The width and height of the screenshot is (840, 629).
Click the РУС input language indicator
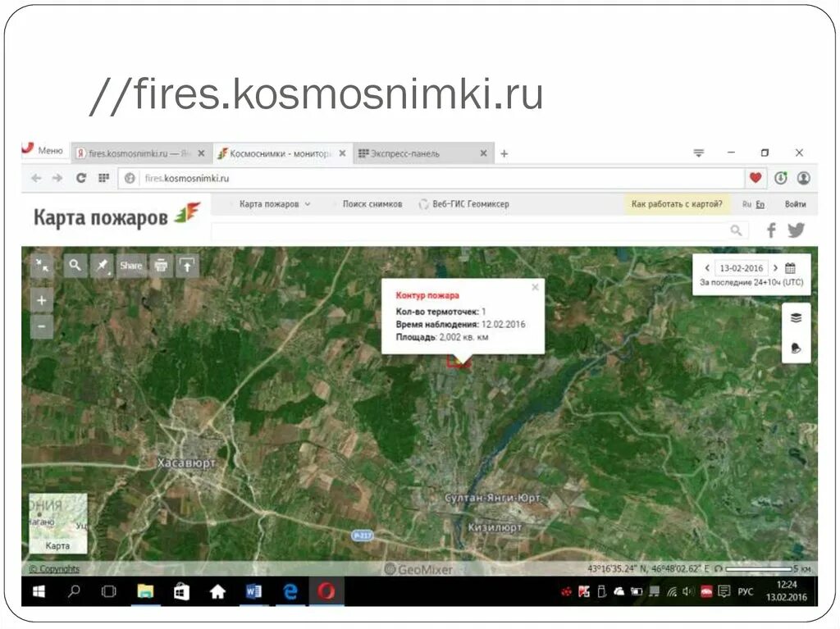click(x=745, y=591)
